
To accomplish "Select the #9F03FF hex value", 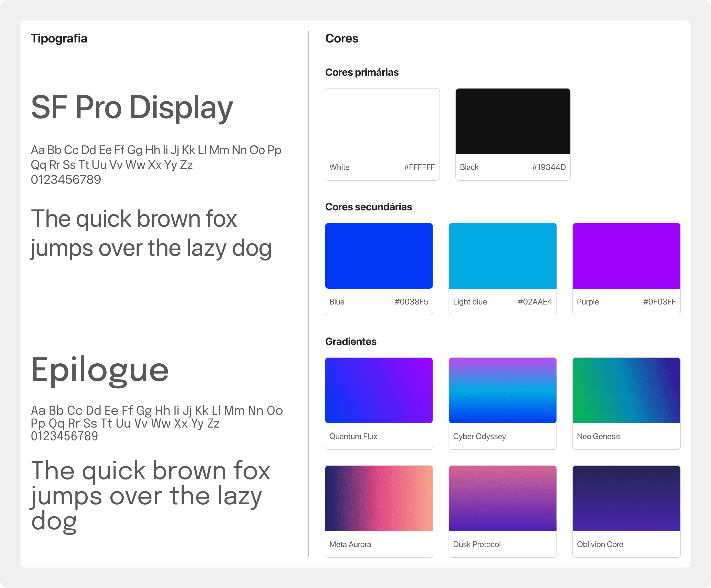I will [658, 301].
